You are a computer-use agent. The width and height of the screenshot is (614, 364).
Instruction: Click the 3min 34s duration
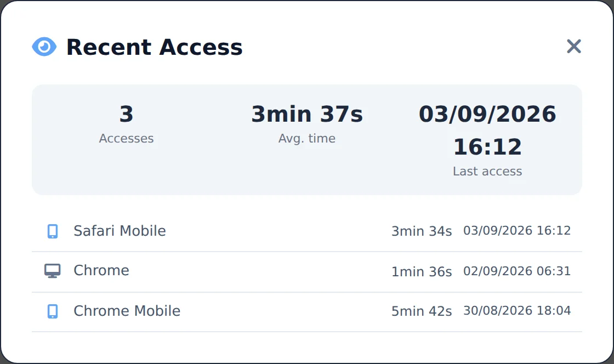click(422, 231)
